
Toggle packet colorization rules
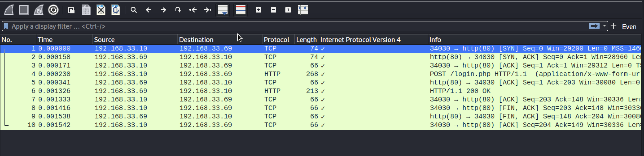click(x=241, y=10)
